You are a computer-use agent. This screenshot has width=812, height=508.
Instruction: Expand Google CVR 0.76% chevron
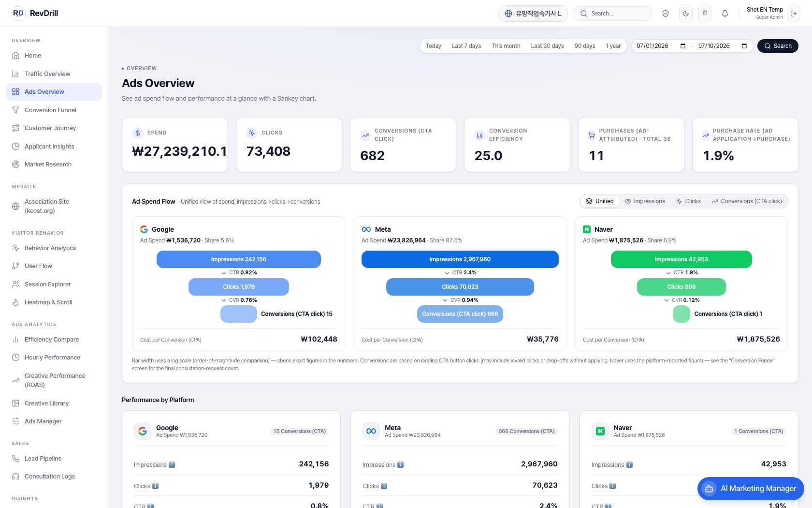(x=224, y=300)
